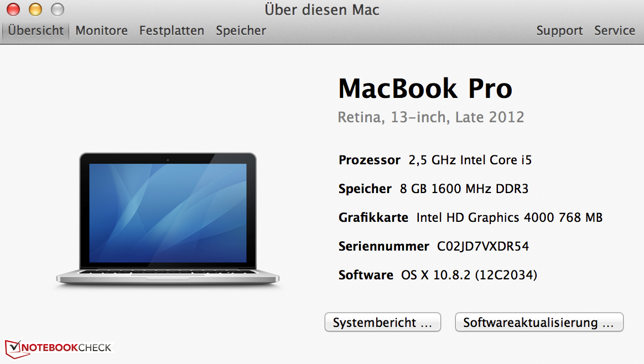Click the software version OS X 10.8.2 (12C2034)
The width and height of the screenshot is (644, 364).
pyautogui.click(x=469, y=275)
